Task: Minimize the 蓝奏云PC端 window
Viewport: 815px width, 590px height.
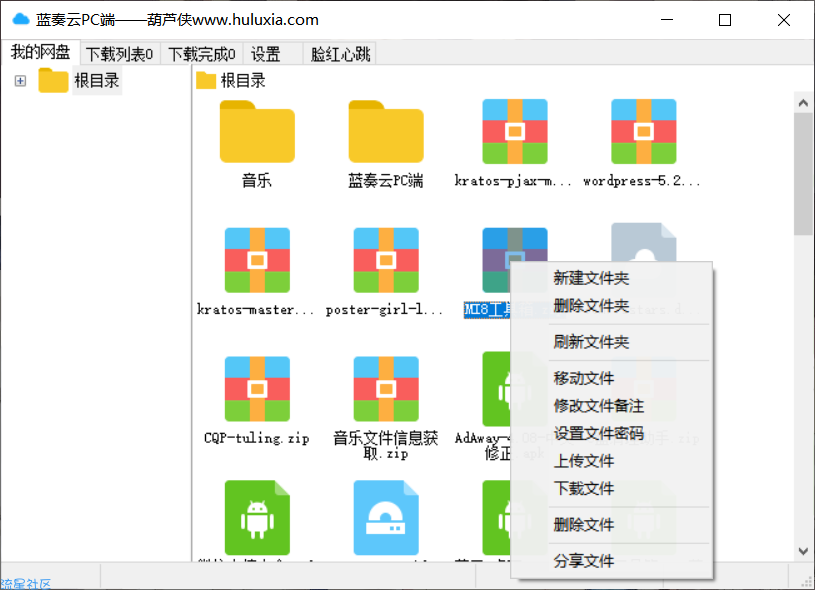Action: (667, 20)
